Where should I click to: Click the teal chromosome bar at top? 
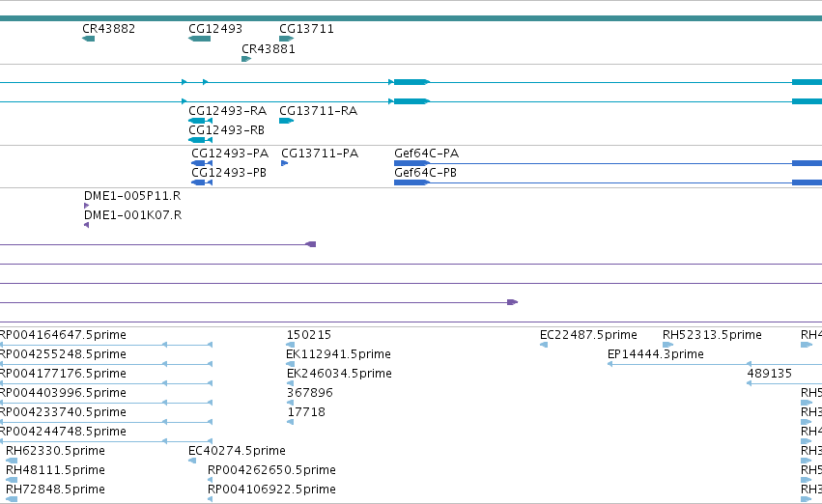411,18
